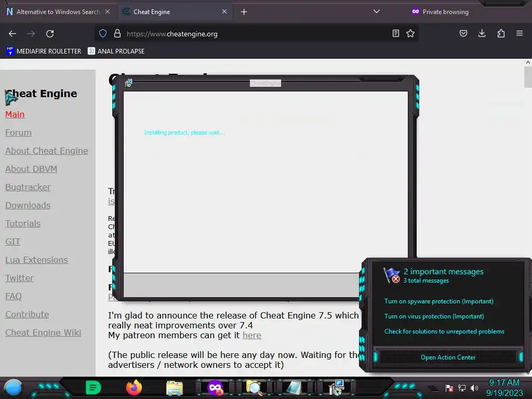532x399 pixels.
Task: Open the MEDIAFIRE ROULETTER bookmark
Action: click(44, 51)
